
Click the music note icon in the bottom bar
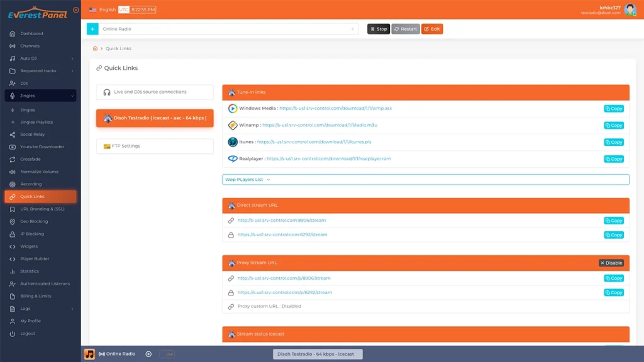(x=89, y=354)
